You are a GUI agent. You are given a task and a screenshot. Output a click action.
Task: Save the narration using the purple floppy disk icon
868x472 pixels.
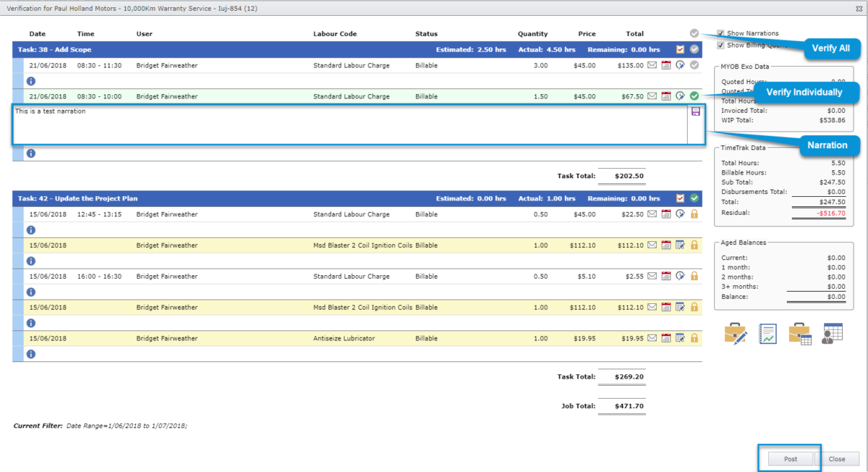pos(696,111)
